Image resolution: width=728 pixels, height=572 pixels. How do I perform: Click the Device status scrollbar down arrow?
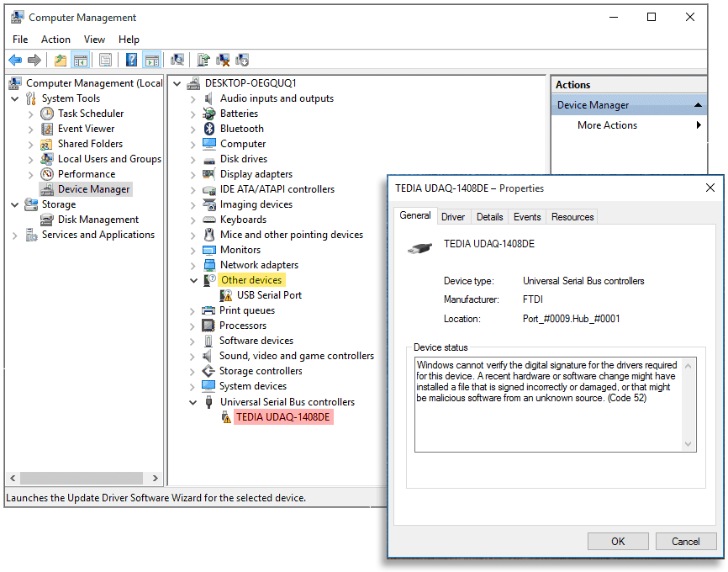coord(688,444)
